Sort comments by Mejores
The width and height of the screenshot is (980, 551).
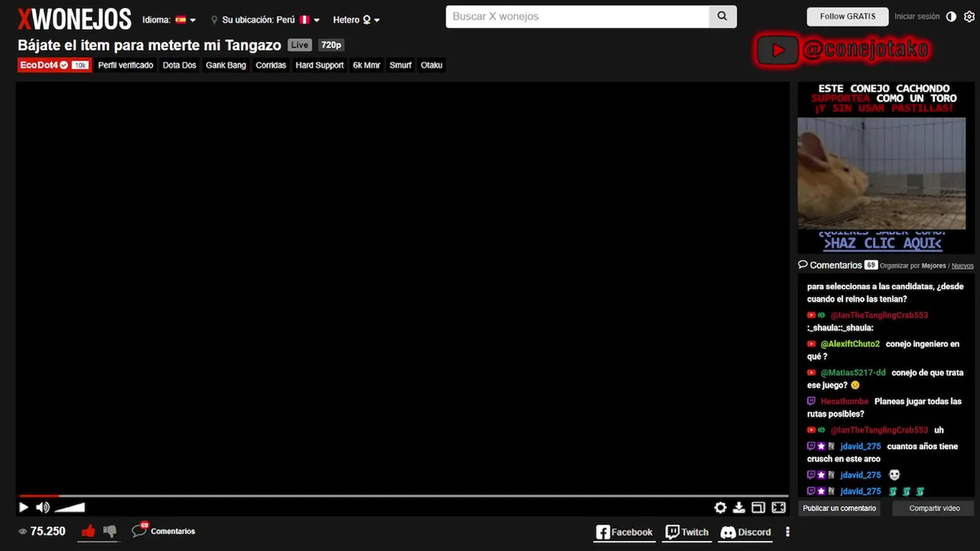934,266
